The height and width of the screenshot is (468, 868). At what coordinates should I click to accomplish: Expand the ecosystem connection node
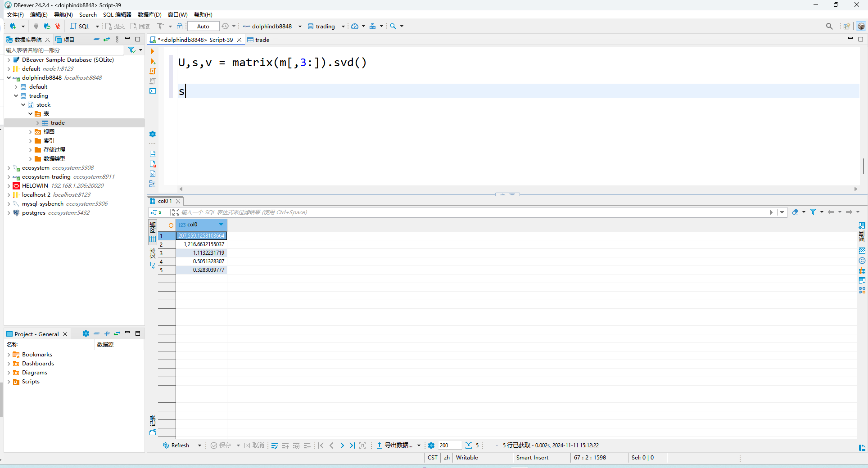click(x=9, y=168)
